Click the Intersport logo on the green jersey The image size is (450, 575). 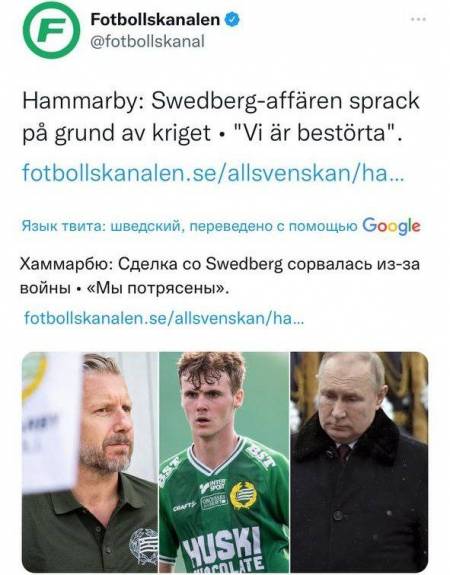tap(213, 486)
